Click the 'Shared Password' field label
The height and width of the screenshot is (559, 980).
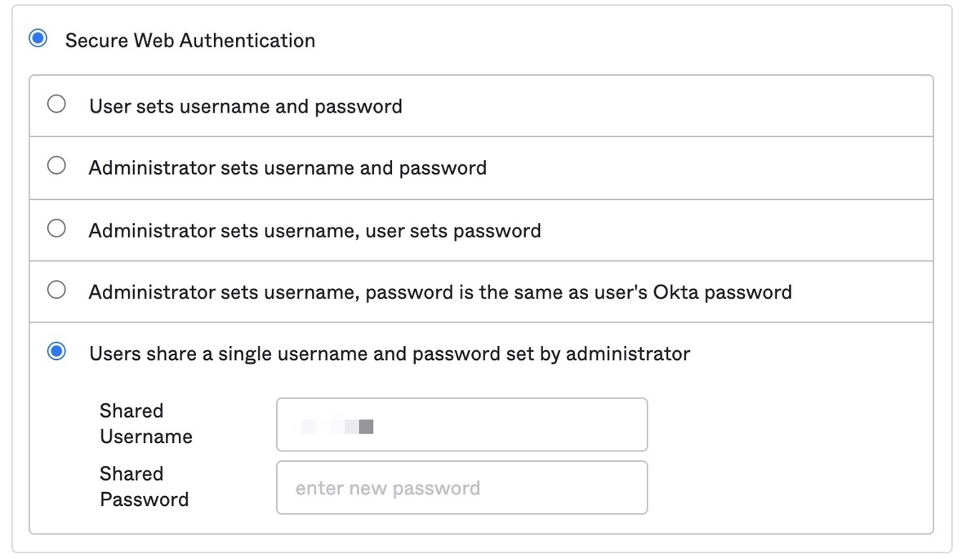click(144, 486)
